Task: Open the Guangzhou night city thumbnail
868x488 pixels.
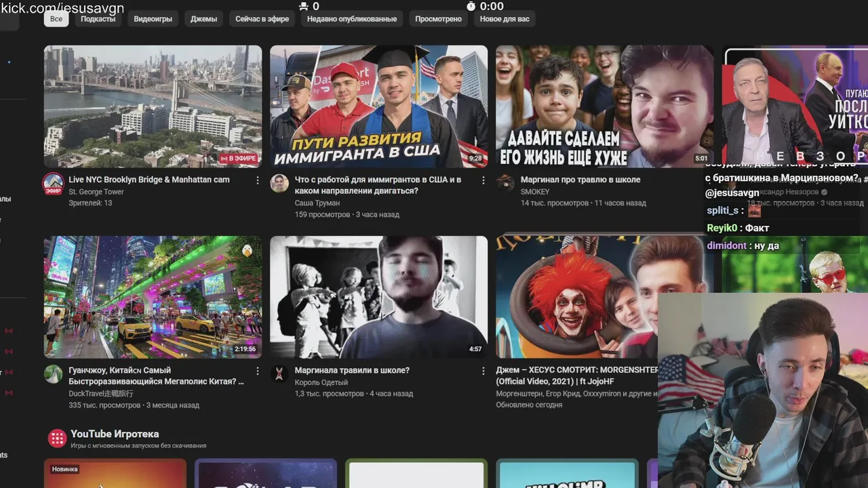Action: [153, 297]
